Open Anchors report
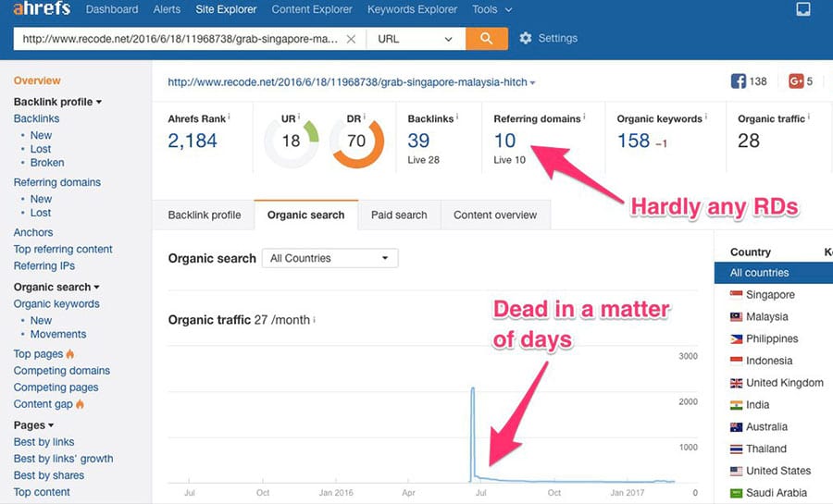The height and width of the screenshot is (504, 833). click(x=33, y=232)
